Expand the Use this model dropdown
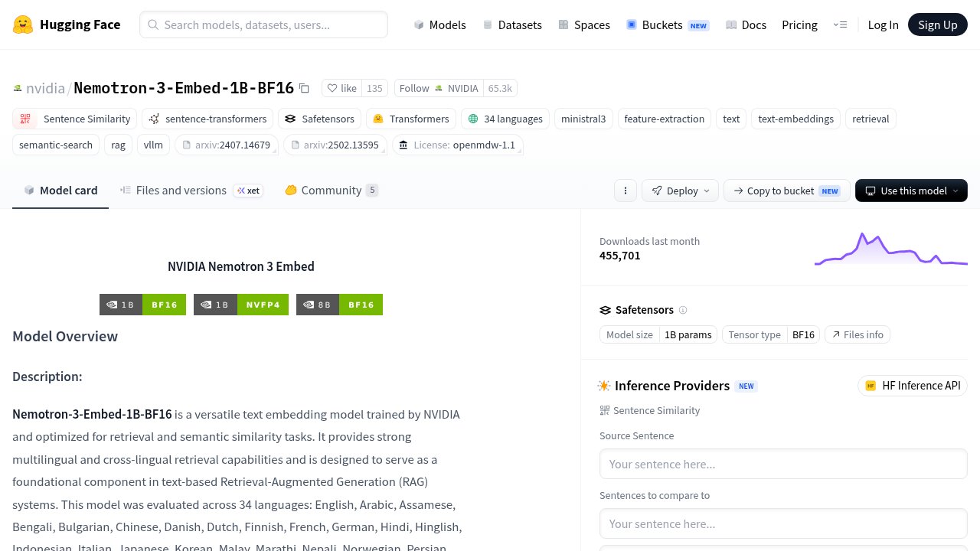The width and height of the screenshot is (980, 551). pyautogui.click(x=911, y=191)
